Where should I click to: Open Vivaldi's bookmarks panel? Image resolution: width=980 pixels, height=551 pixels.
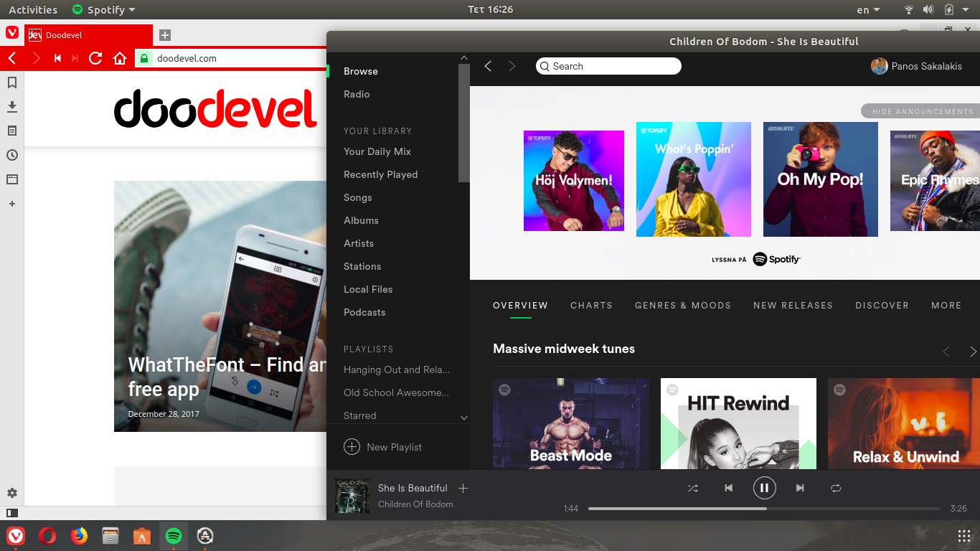[11, 81]
